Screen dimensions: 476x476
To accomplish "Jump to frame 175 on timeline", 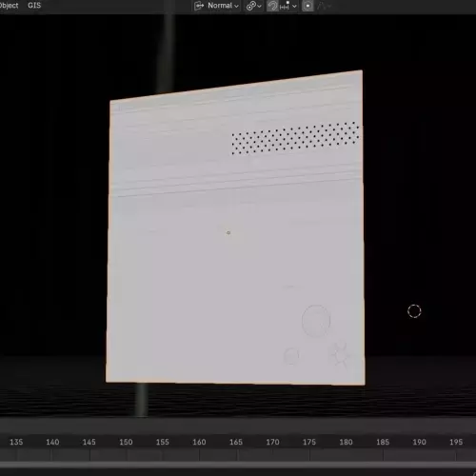I will (309, 442).
